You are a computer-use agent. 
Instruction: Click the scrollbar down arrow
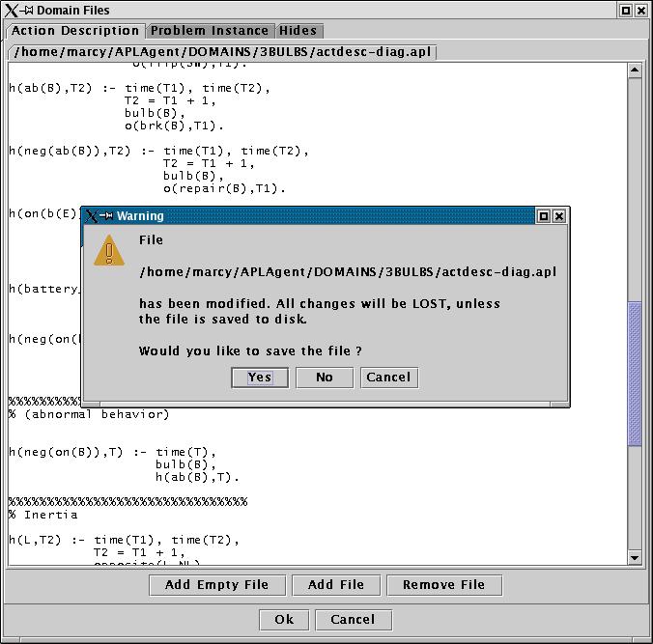[635, 557]
